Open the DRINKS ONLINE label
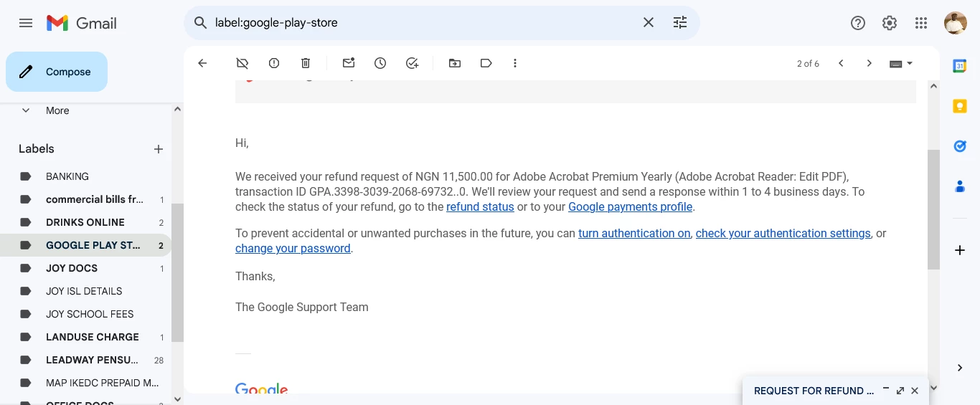 85,222
